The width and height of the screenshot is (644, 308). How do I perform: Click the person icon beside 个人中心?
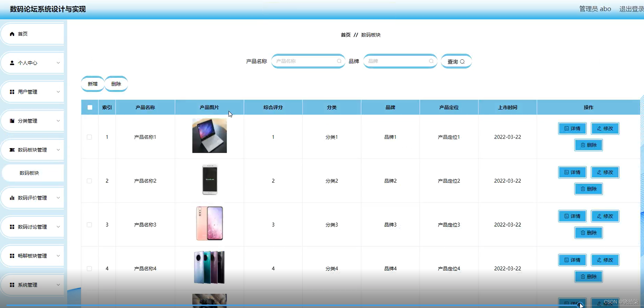pos(12,63)
